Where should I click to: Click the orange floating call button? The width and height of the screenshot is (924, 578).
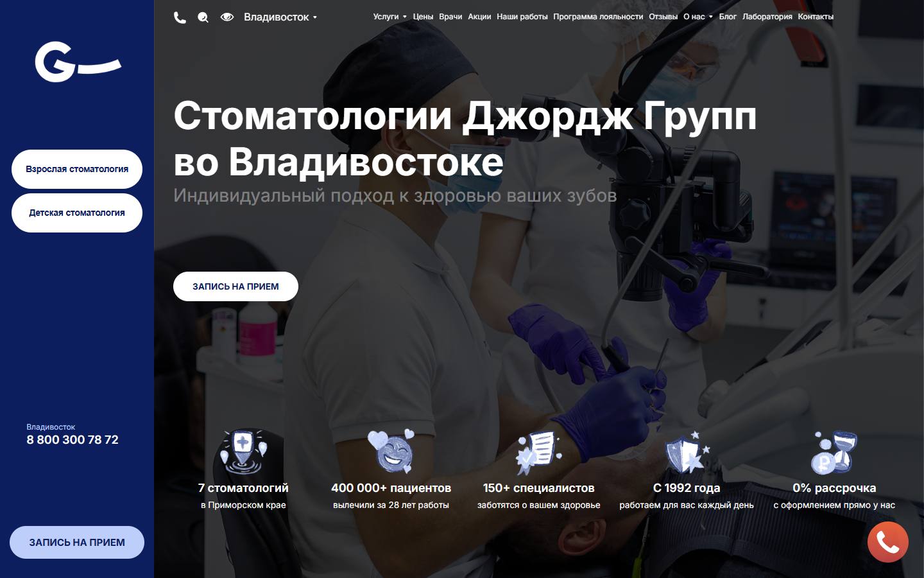888,542
